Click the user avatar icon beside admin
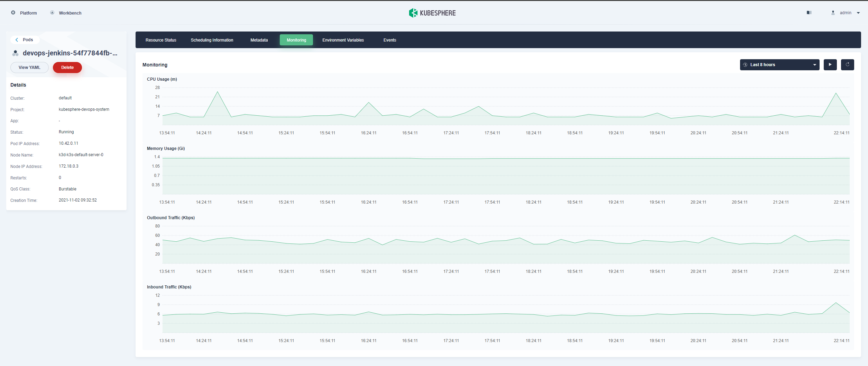The width and height of the screenshot is (868, 366). tap(833, 12)
